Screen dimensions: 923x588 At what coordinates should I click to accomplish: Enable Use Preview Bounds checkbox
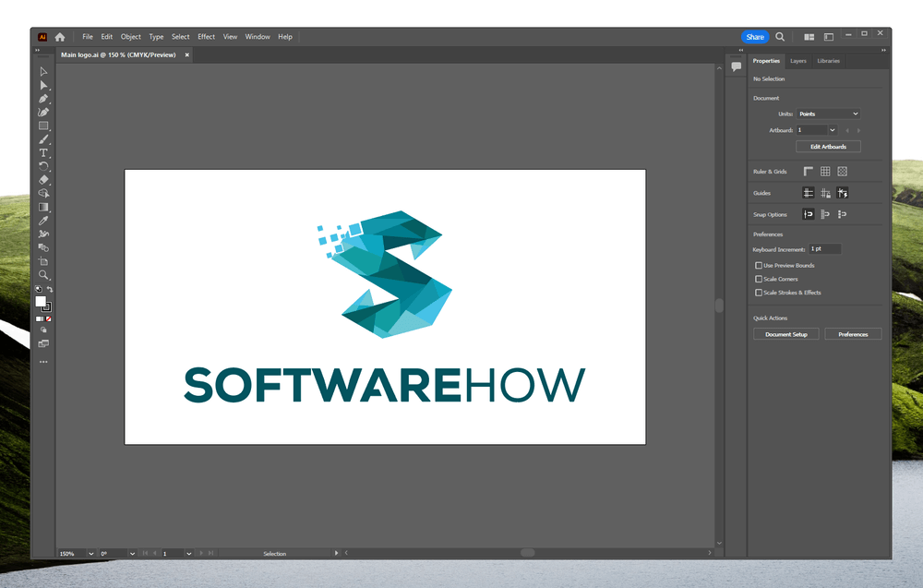pos(759,266)
